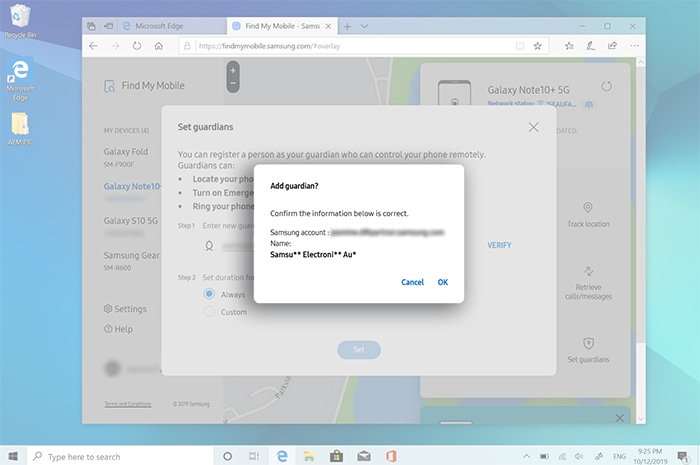The height and width of the screenshot is (465, 700).
Task: Cancel the Add guardian dialog
Action: 412,282
